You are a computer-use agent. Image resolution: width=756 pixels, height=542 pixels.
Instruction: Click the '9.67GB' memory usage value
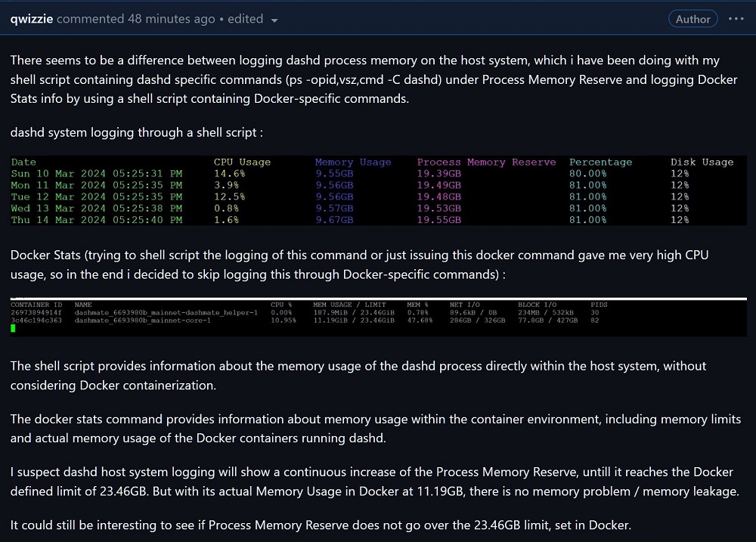click(335, 220)
